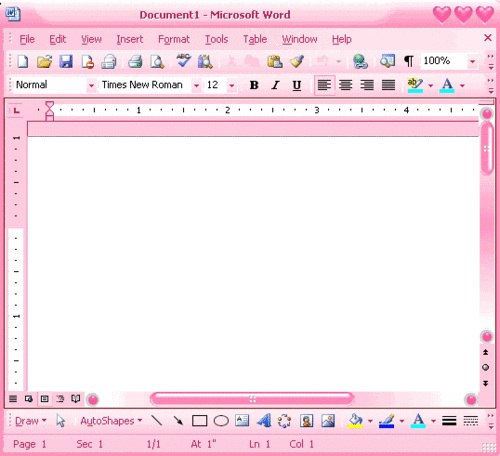Screen dimensions: 500x456
Task: Click the AutoShapes button
Action: [x=111, y=421]
